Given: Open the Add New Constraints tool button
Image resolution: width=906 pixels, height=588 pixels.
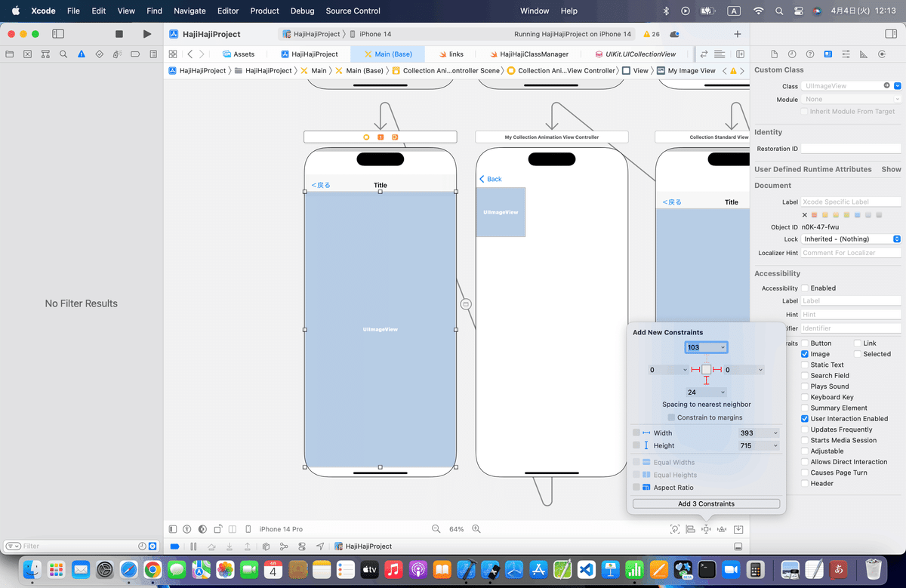Looking at the screenshot, I should pyautogui.click(x=706, y=529).
